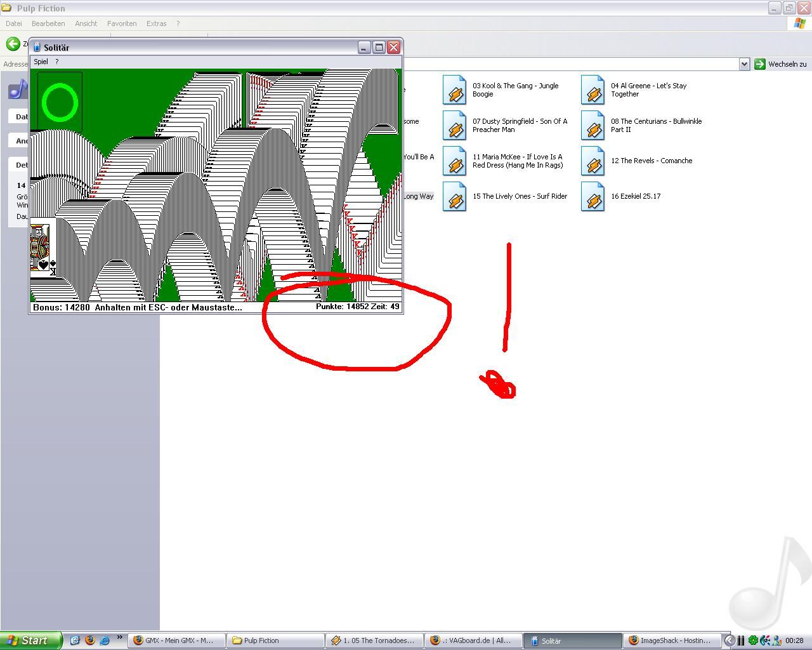Screen dimensions: 812x650
Task: Open the Extras menu in Explorer
Action: click(157, 23)
